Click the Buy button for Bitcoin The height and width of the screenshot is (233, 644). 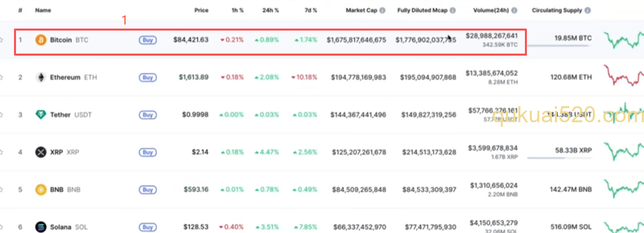tap(148, 40)
